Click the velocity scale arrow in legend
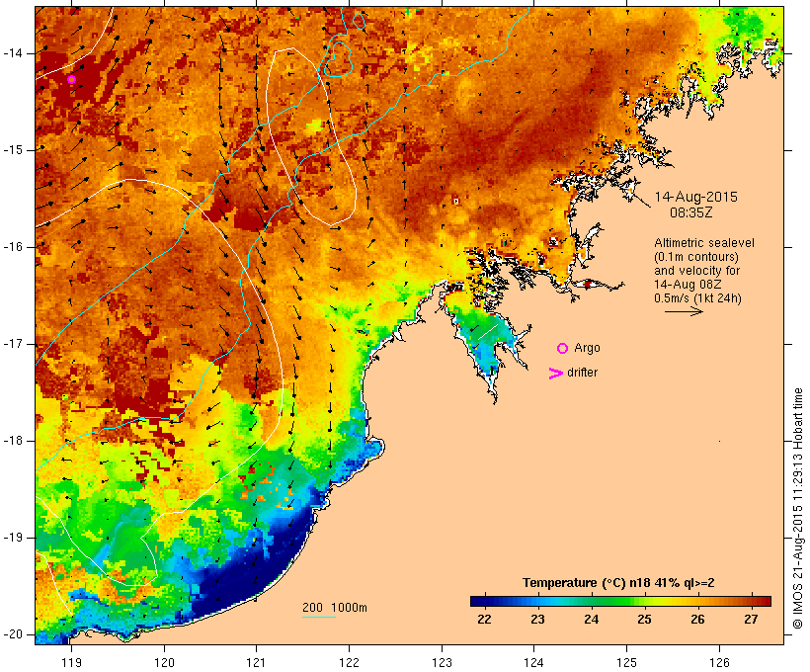Image resolution: width=810 pixels, height=672 pixels. point(684,311)
